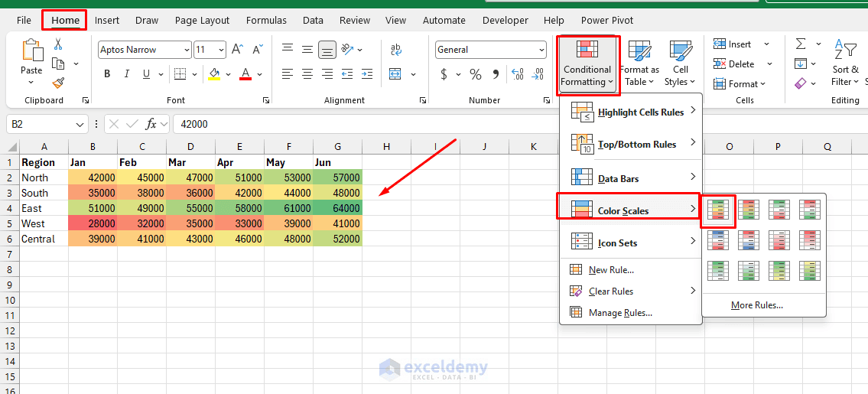This screenshot has width=868, height=394.
Task: Open Conditional Formatting dropdown
Action: tap(587, 63)
